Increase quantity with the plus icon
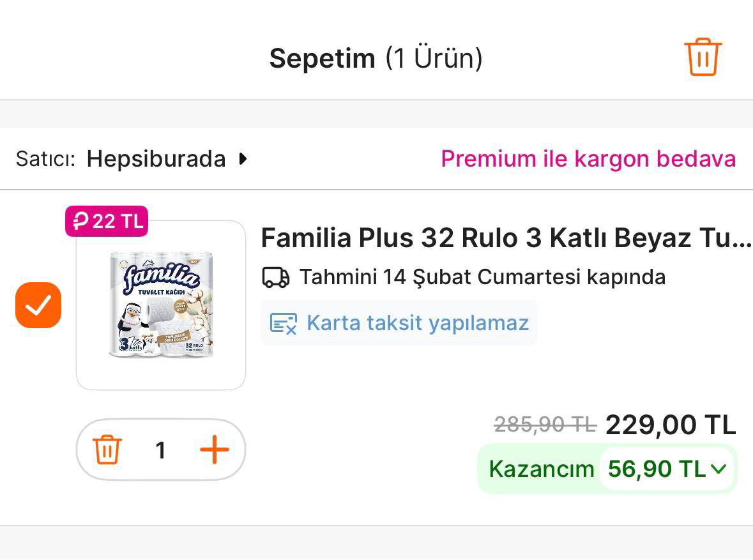The image size is (753, 560). 215,450
